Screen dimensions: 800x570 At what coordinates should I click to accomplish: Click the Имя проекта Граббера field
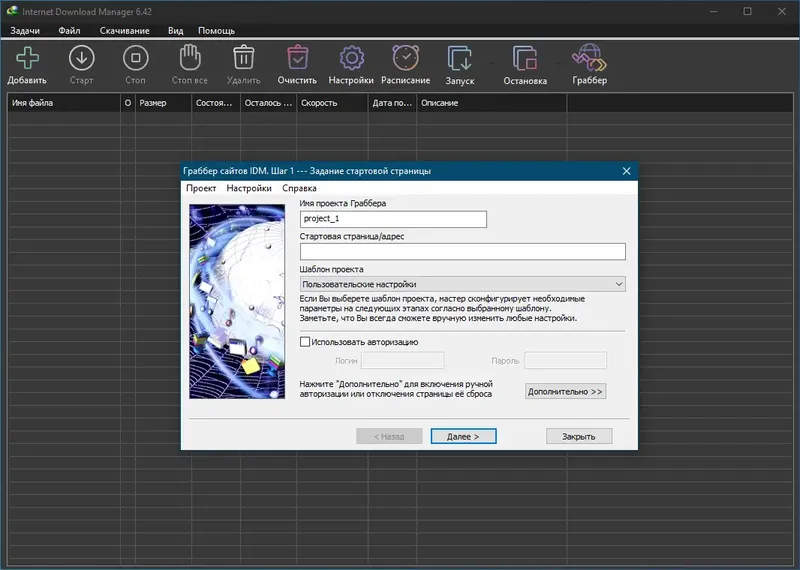[x=393, y=219]
